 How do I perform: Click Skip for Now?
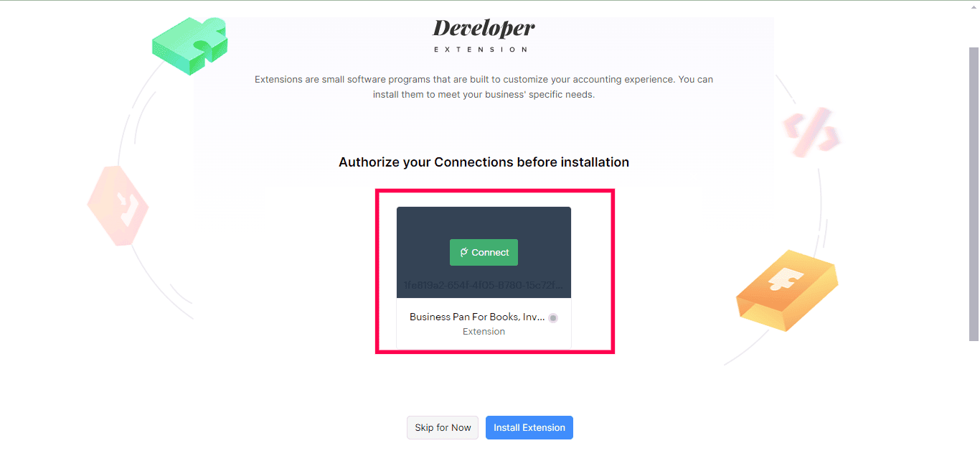point(443,427)
